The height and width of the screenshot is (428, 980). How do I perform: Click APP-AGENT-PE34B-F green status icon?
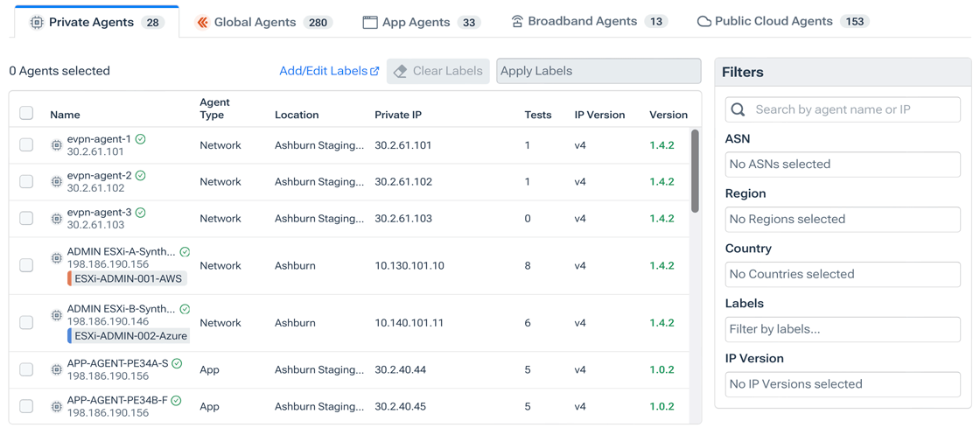point(176,401)
